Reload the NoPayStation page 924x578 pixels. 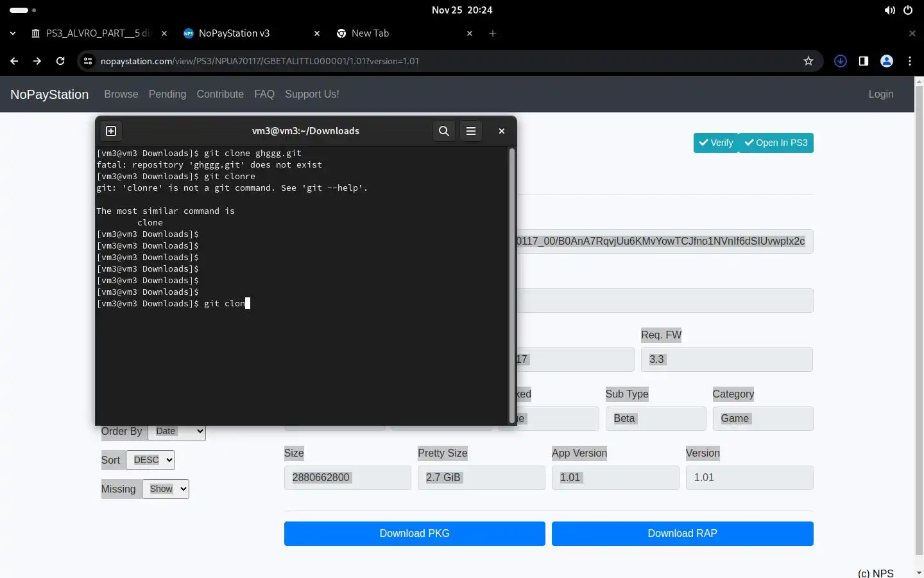pos(60,61)
